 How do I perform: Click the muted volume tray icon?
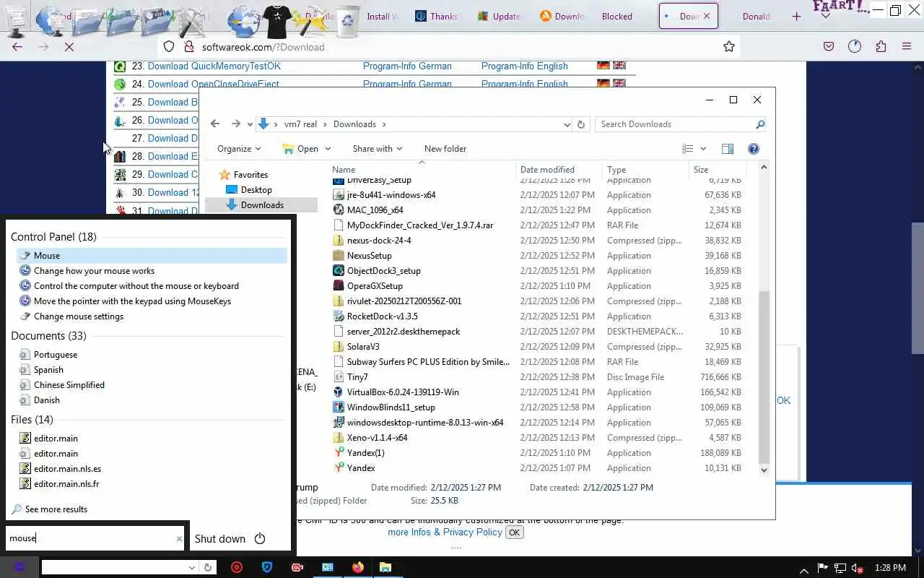pos(857,568)
